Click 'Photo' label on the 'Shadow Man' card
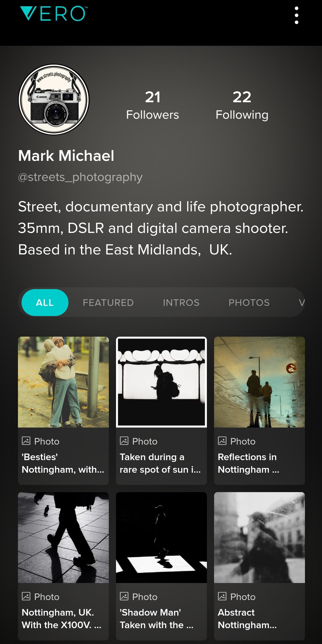Viewport: 322px width, 644px height. [145, 597]
